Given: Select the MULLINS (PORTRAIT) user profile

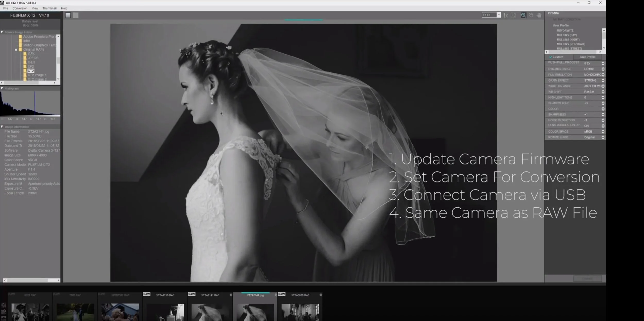Looking at the screenshot, I should (571, 44).
